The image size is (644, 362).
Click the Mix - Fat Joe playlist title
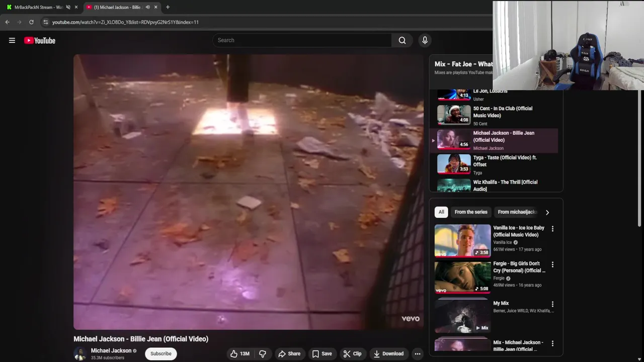click(463, 64)
